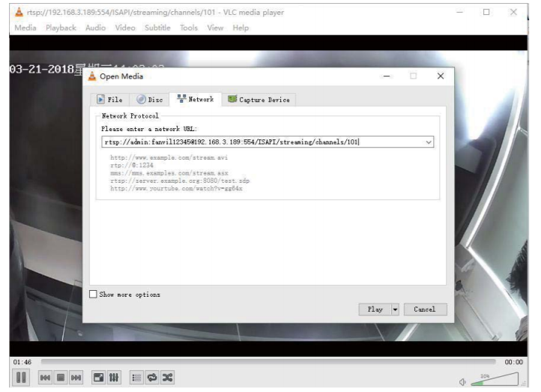Image resolution: width=541 pixels, height=392 pixels.
Task: Select the Network tab
Action: click(196, 100)
